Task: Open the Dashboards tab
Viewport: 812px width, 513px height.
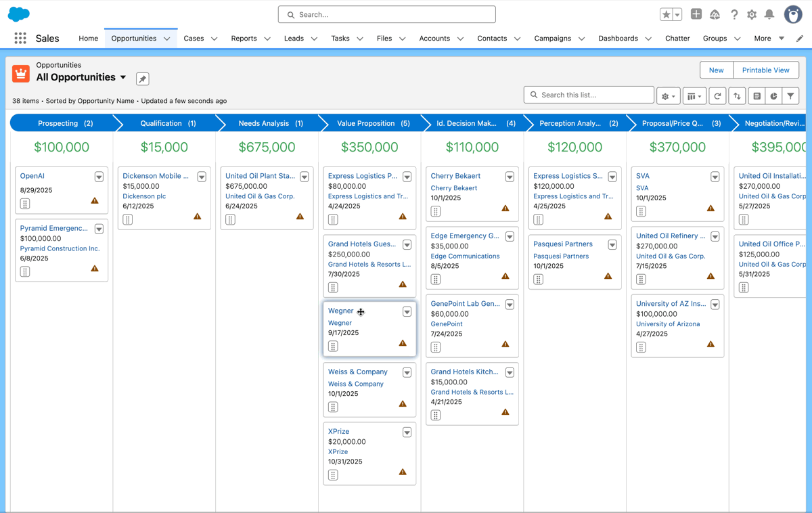Action: [618, 39]
